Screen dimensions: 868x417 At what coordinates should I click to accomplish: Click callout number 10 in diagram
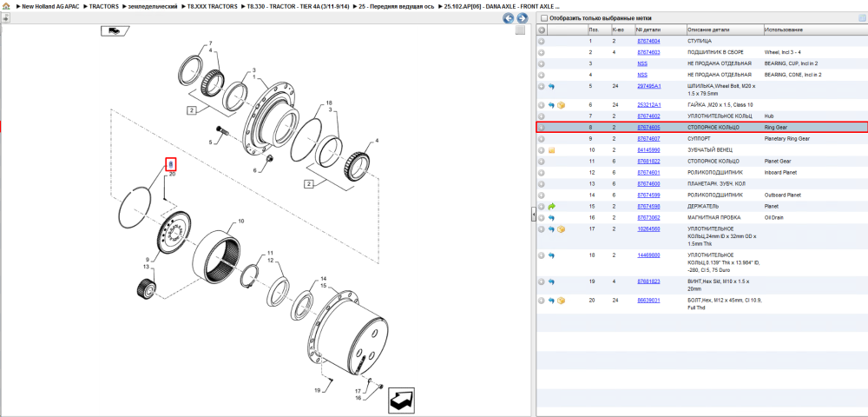coord(240,222)
